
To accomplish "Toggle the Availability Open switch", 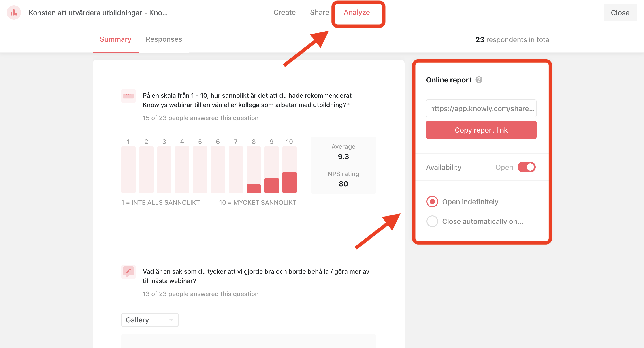I will coord(526,167).
